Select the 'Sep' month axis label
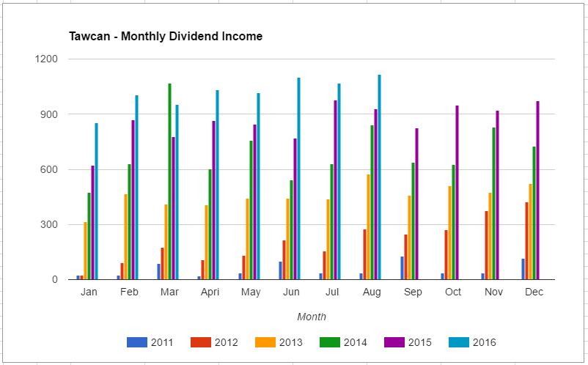The height and width of the screenshot is (365, 588). pos(413,292)
